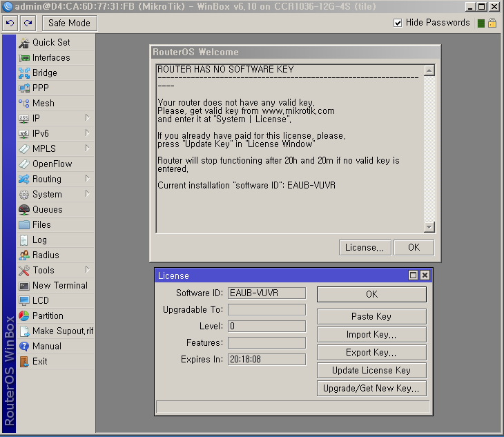
Task: Click the New Terminal screen icon
Action: pos(23,286)
